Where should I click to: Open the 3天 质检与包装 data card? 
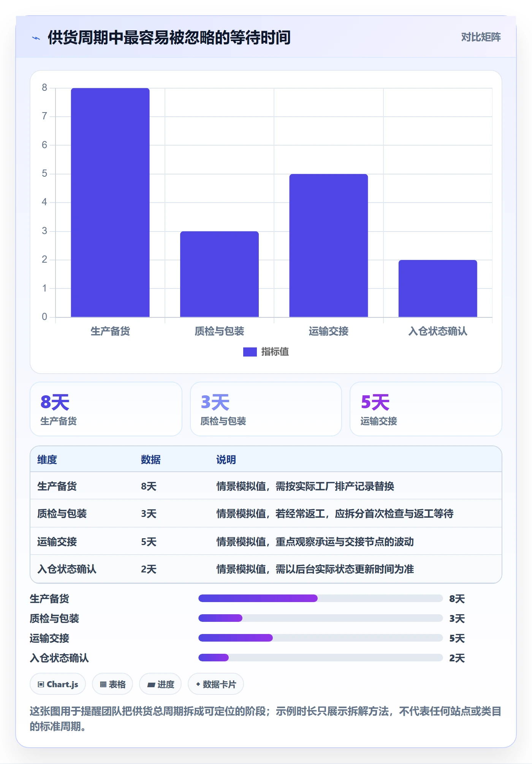[x=266, y=409]
